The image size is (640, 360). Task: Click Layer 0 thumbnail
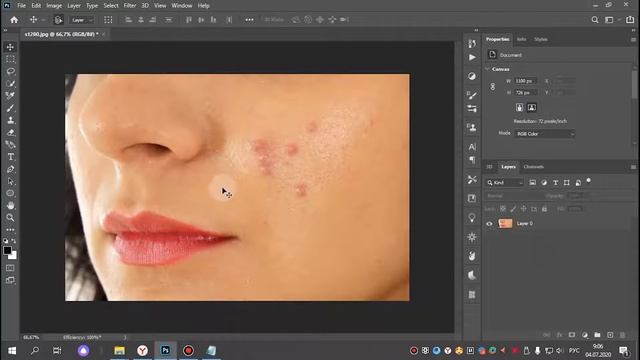[x=505, y=224]
